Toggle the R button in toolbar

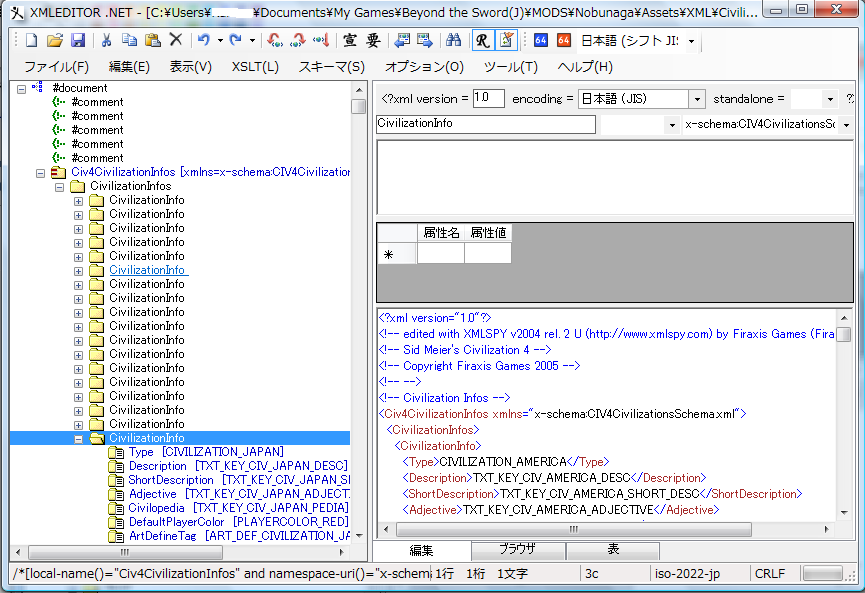482,41
